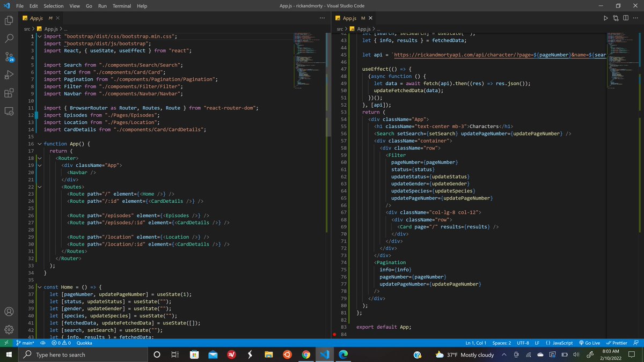Image resolution: width=644 pixels, height=362 pixels.
Task: Launch Microsoft Store from the taskbar
Action: tap(194, 354)
